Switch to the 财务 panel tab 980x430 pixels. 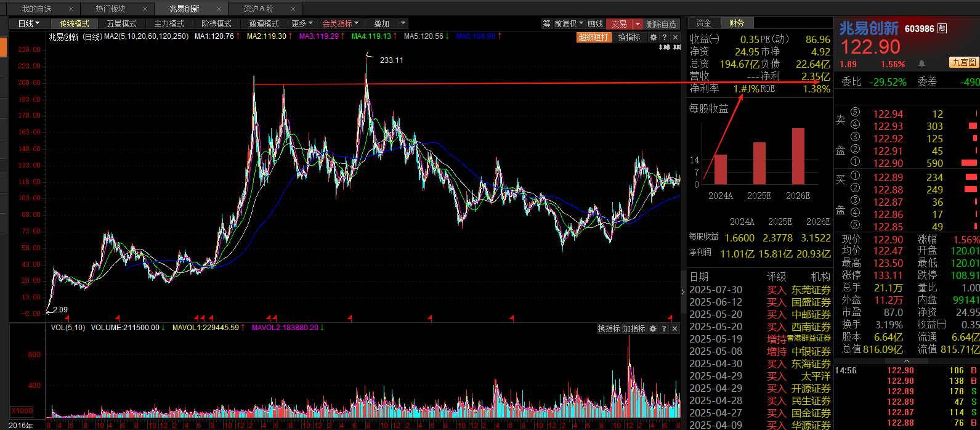[737, 23]
